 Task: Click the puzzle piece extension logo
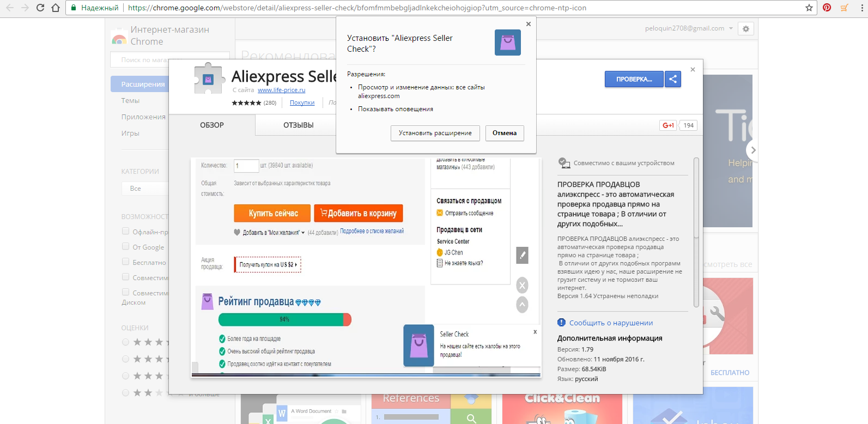(x=209, y=79)
